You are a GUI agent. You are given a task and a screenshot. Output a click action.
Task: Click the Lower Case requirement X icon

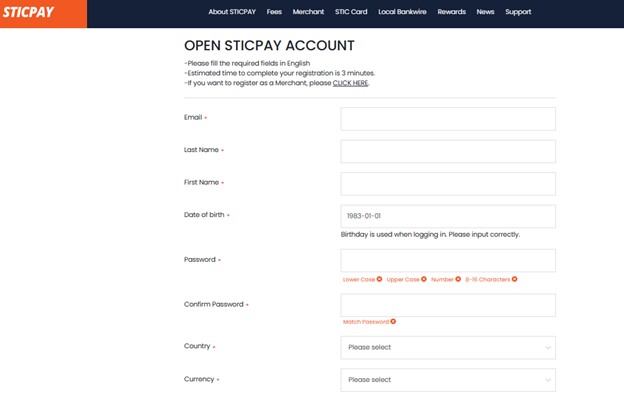[x=379, y=279]
